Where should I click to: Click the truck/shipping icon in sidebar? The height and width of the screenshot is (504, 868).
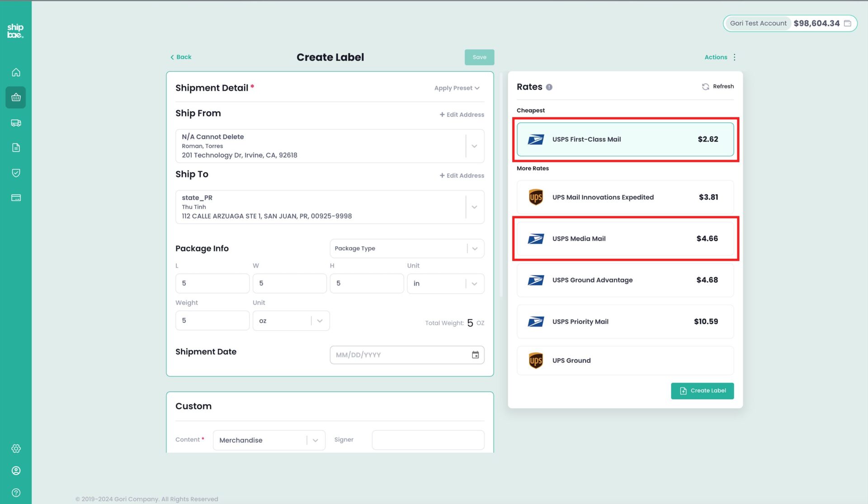coord(15,123)
